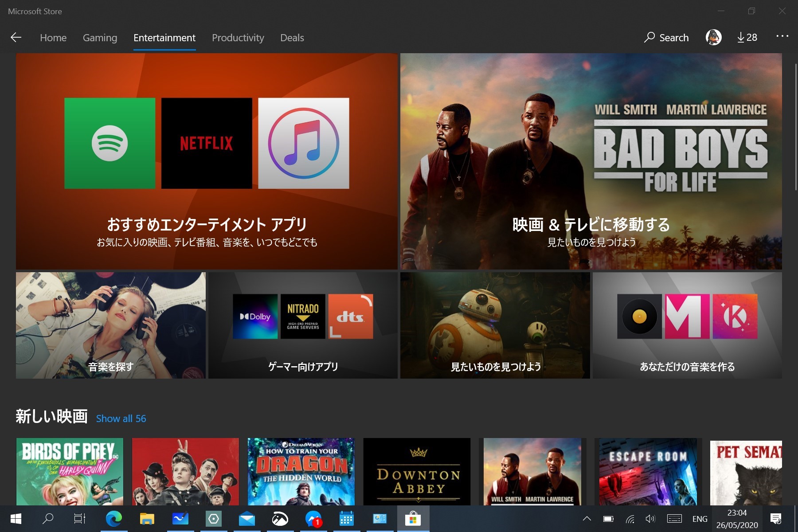The image size is (798, 532).
Task: Open the Bad Boys poster in new movies
Action: [x=532, y=472]
